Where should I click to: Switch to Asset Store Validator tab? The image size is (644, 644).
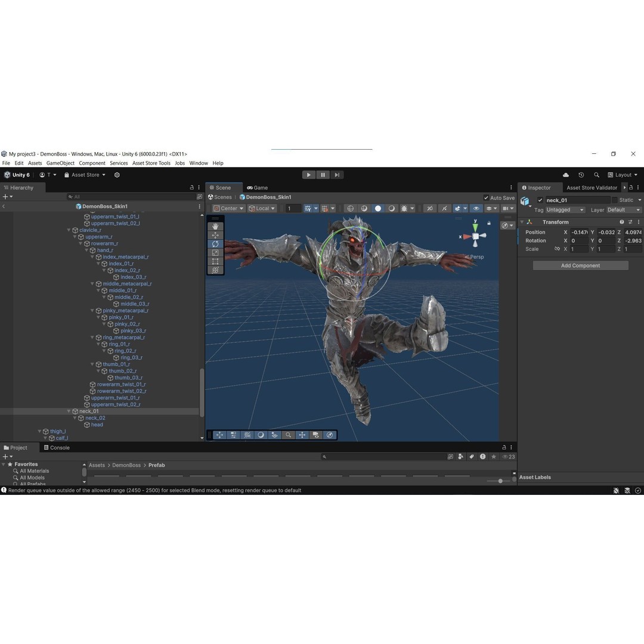click(x=592, y=188)
